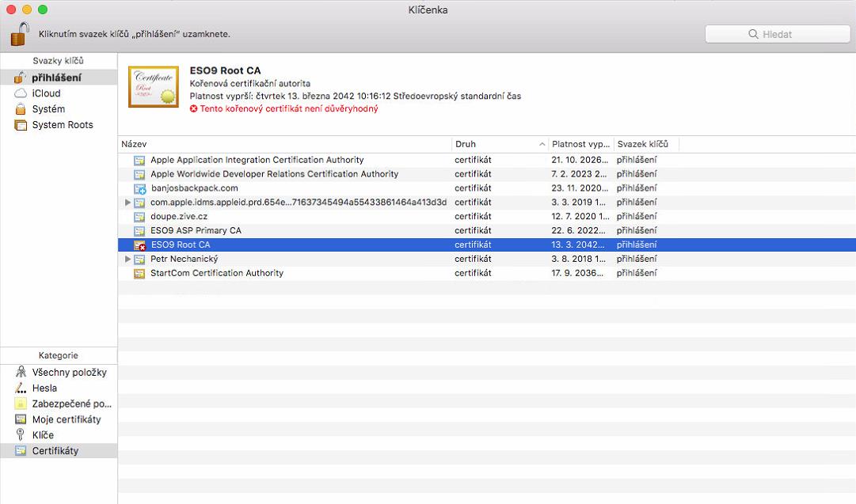This screenshot has width=856, height=504.
Task: Select the System Roots keychain
Action: tap(59, 125)
